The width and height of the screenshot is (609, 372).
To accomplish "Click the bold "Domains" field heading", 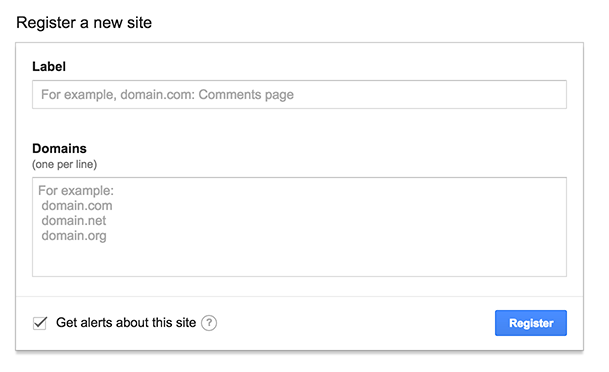I will (59, 148).
